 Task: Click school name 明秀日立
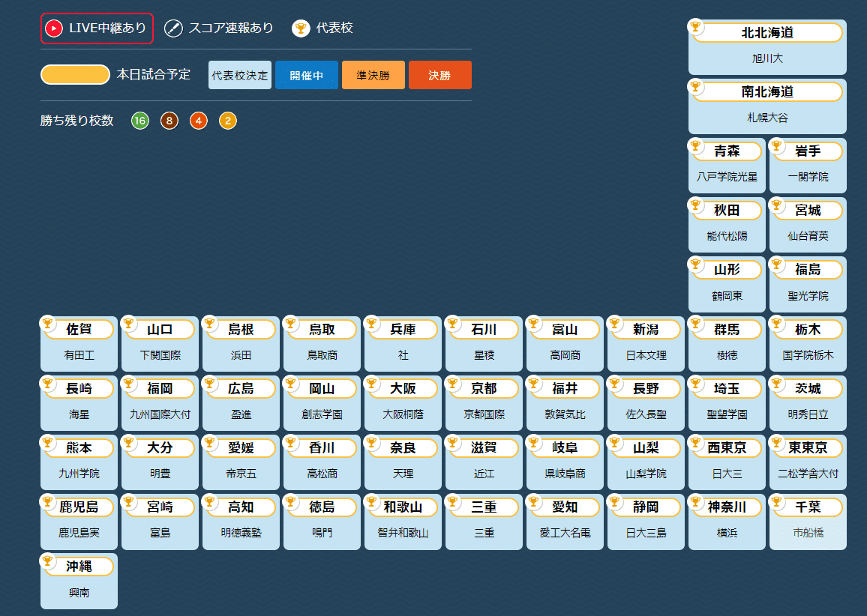click(x=808, y=414)
